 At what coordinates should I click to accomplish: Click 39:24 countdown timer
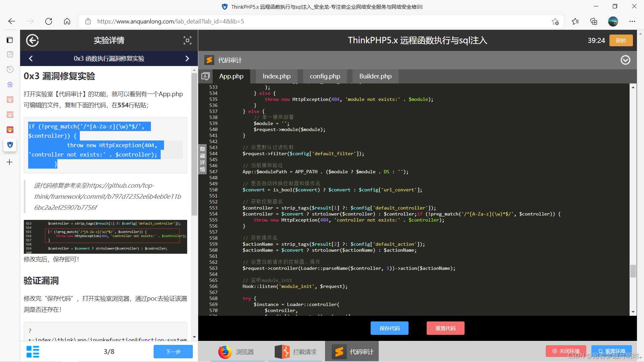pyautogui.click(x=596, y=41)
